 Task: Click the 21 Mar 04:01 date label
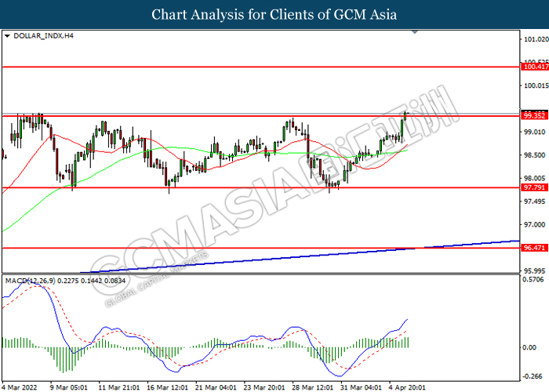[216, 387]
